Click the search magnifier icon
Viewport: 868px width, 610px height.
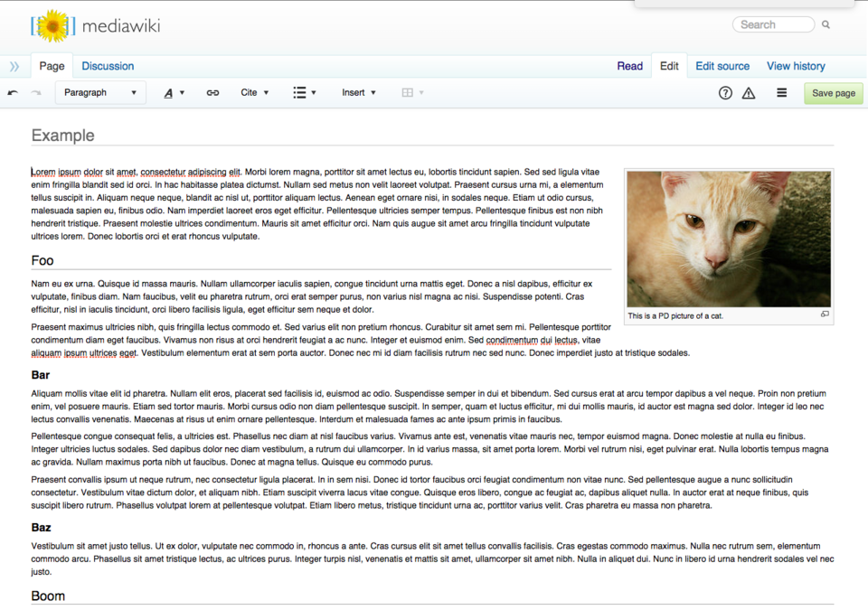tap(826, 24)
